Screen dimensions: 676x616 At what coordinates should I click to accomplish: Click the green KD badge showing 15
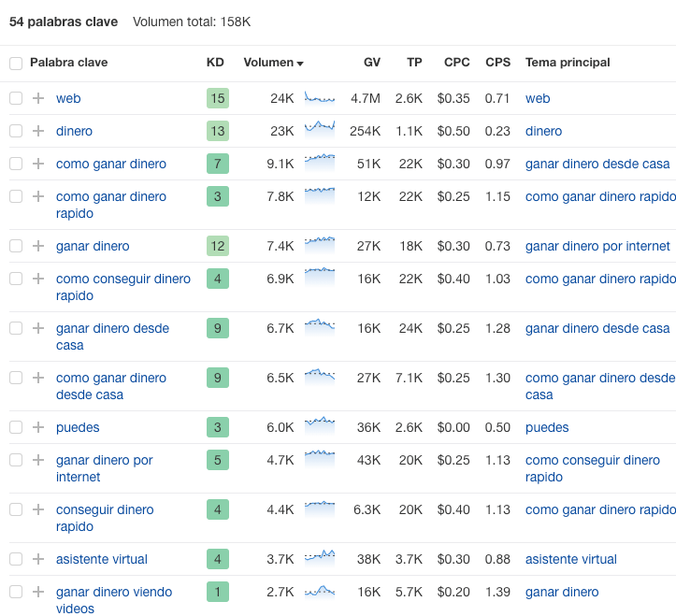[x=218, y=98]
